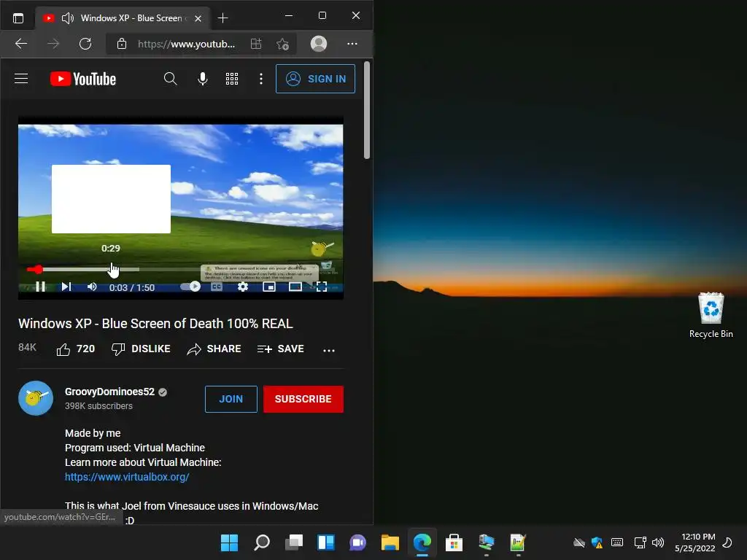
Task: Click the DISLIKE button
Action: click(x=141, y=349)
